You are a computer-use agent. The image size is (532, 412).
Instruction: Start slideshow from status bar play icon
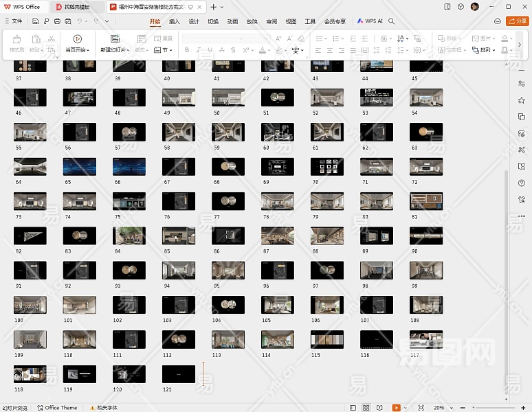tap(397, 408)
